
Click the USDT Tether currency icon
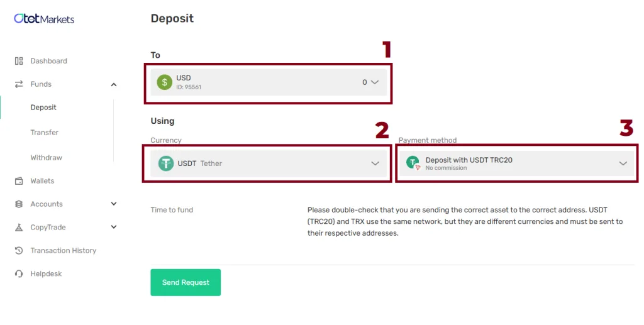point(166,163)
